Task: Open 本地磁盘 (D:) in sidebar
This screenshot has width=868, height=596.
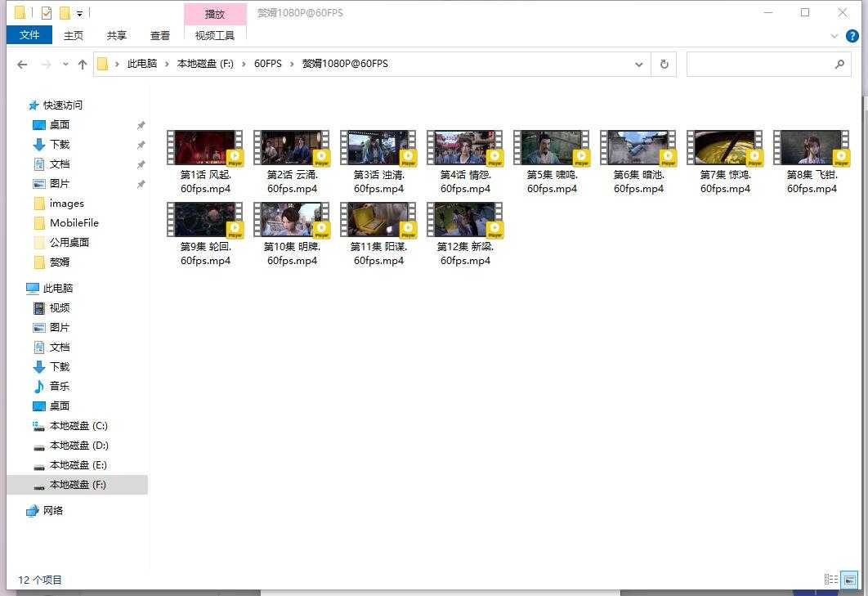Action: 78,446
